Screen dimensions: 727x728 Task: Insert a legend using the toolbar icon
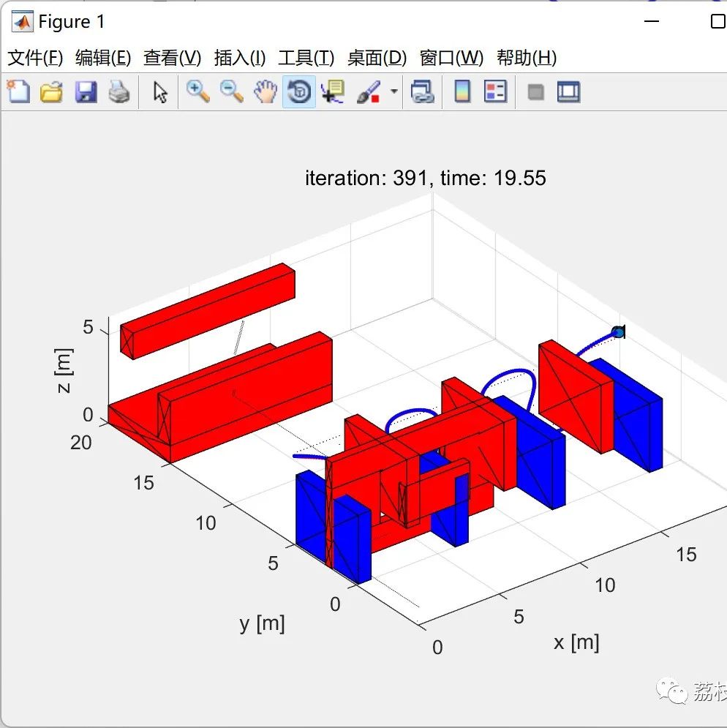(495, 91)
